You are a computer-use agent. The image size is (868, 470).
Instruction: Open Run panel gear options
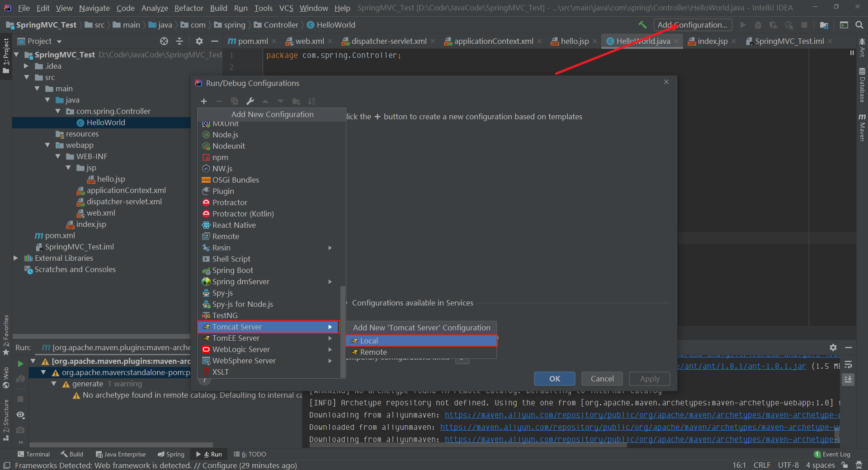(833, 348)
